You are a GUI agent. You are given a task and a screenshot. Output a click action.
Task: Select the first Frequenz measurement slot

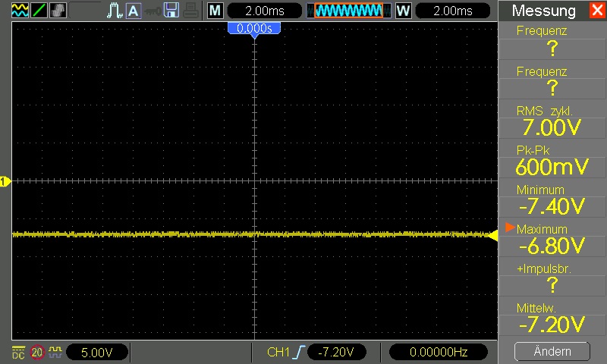coord(552,42)
